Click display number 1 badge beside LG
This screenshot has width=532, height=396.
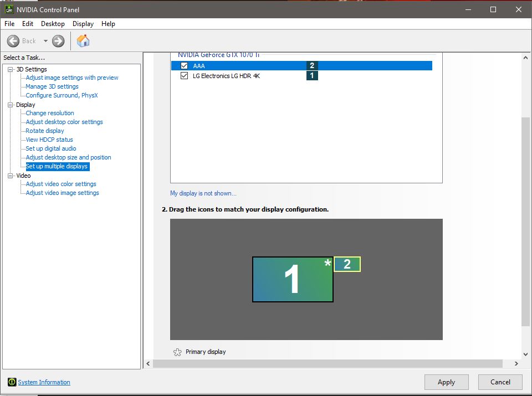[312, 75]
